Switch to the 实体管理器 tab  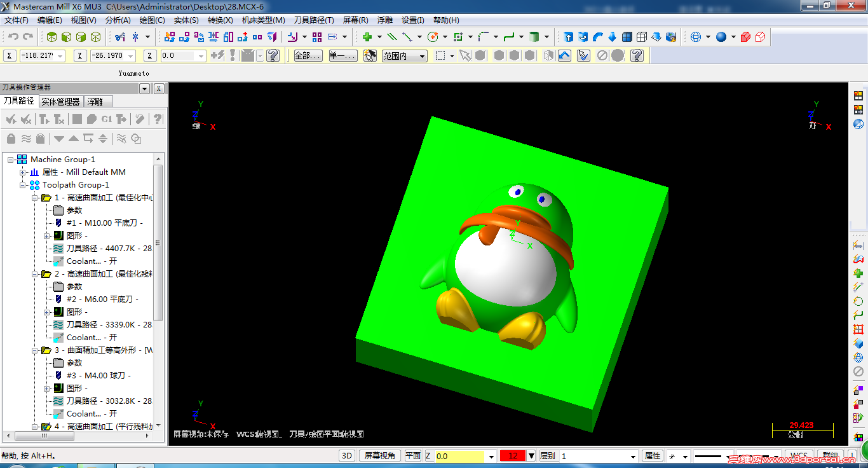coord(61,100)
